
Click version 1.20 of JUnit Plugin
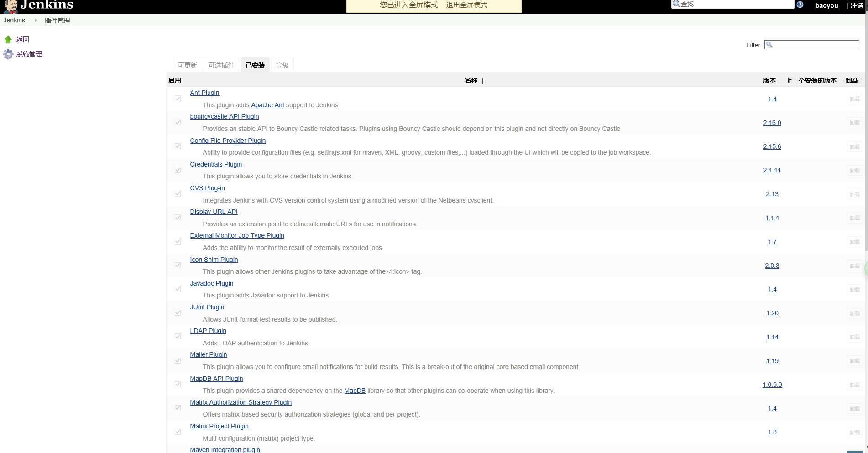click(x=772, y=313)
